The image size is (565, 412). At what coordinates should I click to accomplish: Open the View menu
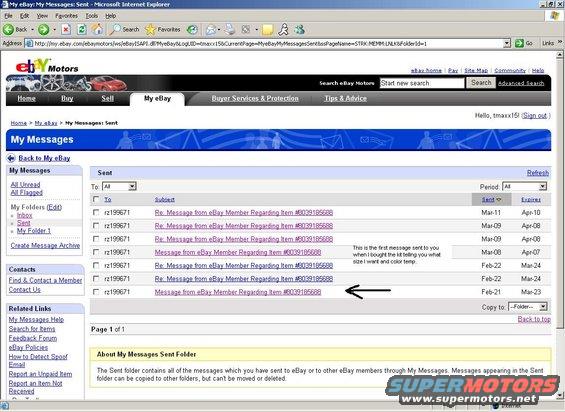[42, 16]
